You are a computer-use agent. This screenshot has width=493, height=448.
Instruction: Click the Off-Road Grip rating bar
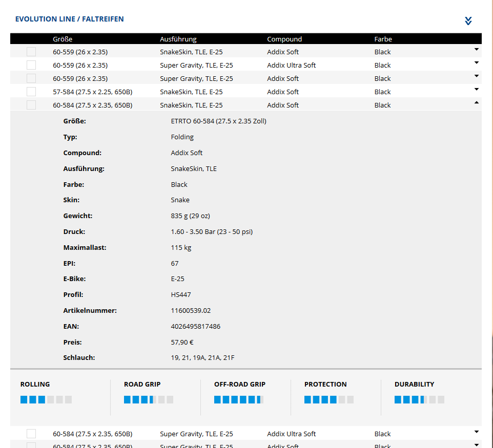tap(239, 400)
